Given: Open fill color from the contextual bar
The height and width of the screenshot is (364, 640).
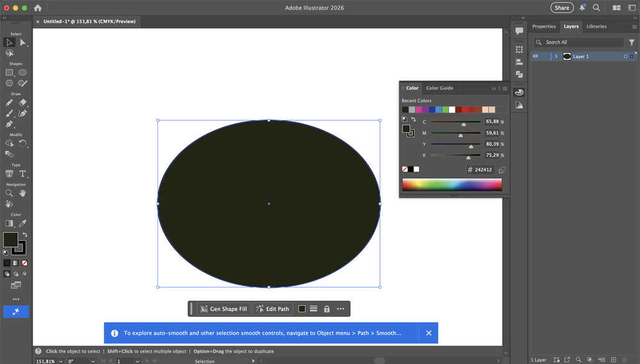Looking at the screenshot, I should tap(301, 309).
